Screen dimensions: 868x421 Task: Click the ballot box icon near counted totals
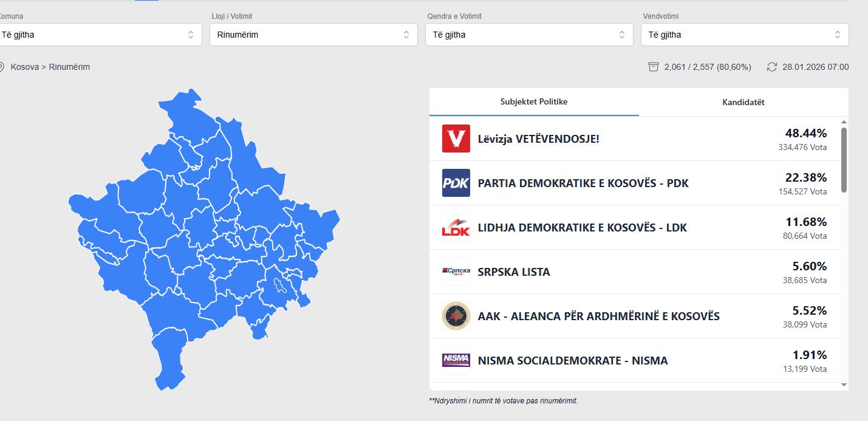click(654, 67)
